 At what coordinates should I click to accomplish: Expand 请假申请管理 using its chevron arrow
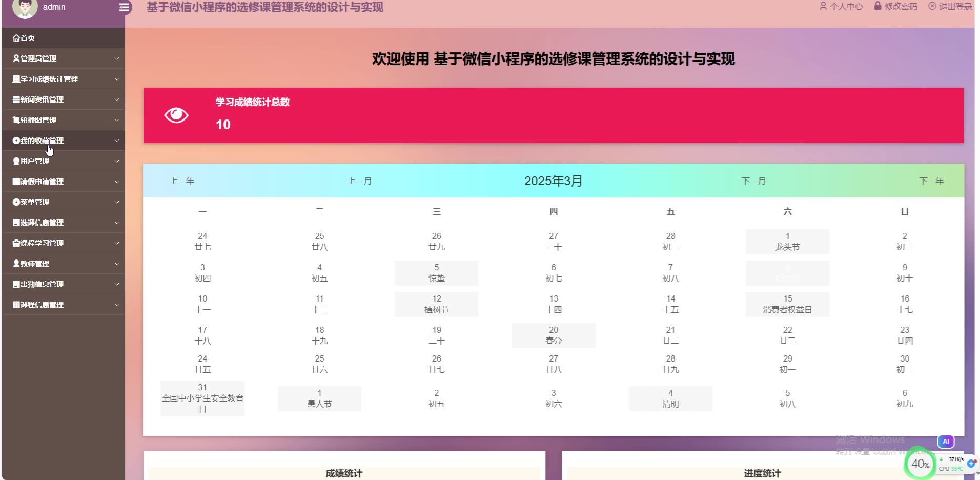(x=117, y=182)
